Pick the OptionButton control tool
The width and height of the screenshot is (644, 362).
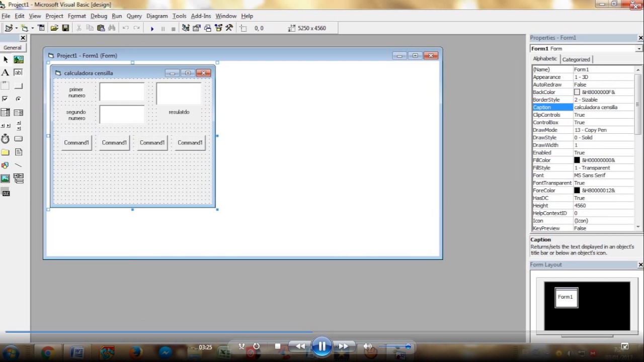coord(19,99)
